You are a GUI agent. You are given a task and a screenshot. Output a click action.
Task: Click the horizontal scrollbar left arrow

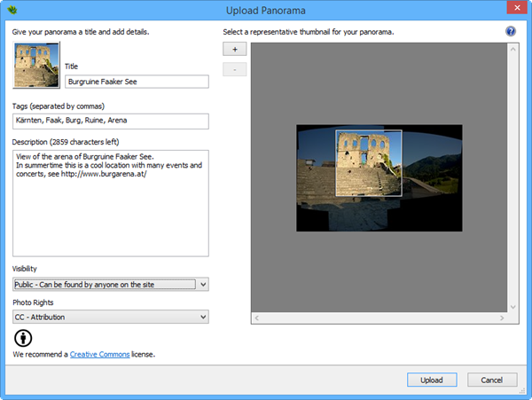[x=257, y=317]
